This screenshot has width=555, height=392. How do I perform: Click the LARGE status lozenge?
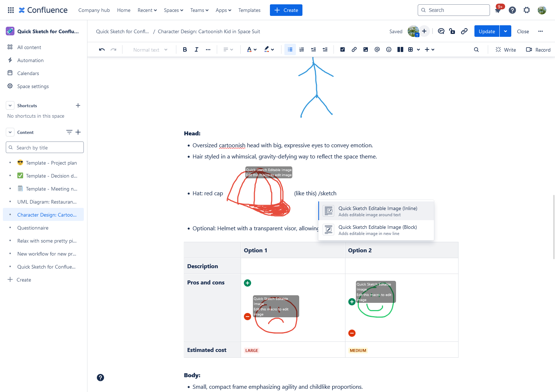(252, 350)
